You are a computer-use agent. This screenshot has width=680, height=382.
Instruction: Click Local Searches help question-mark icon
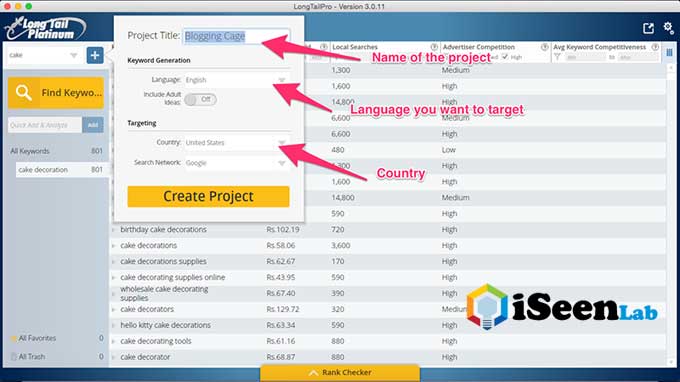pyautogui.click(x=434, y=47)
